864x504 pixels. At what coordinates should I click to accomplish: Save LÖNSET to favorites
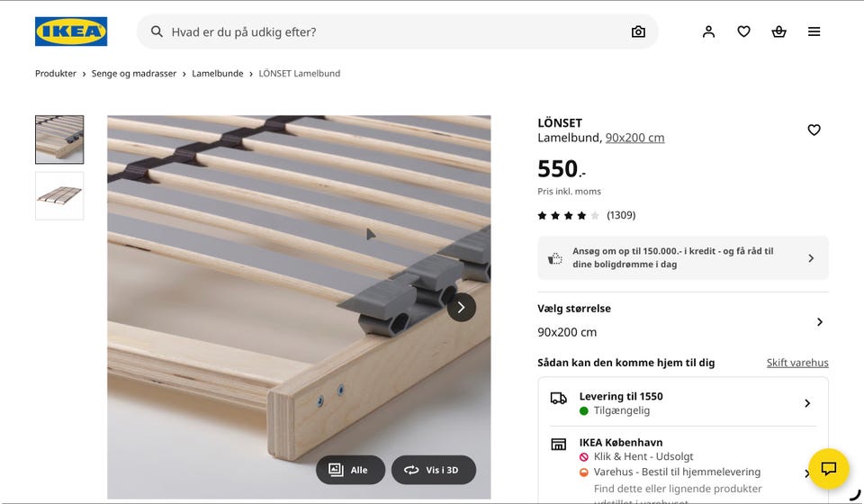(x=814, y=130)
